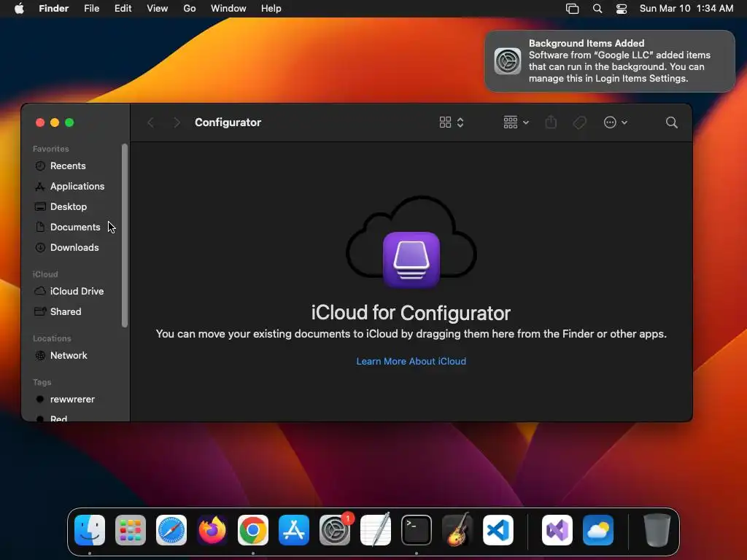The width and height of the screenshot is (747, 560).
Task: Go forward with the right chevron
Action: 177,122
